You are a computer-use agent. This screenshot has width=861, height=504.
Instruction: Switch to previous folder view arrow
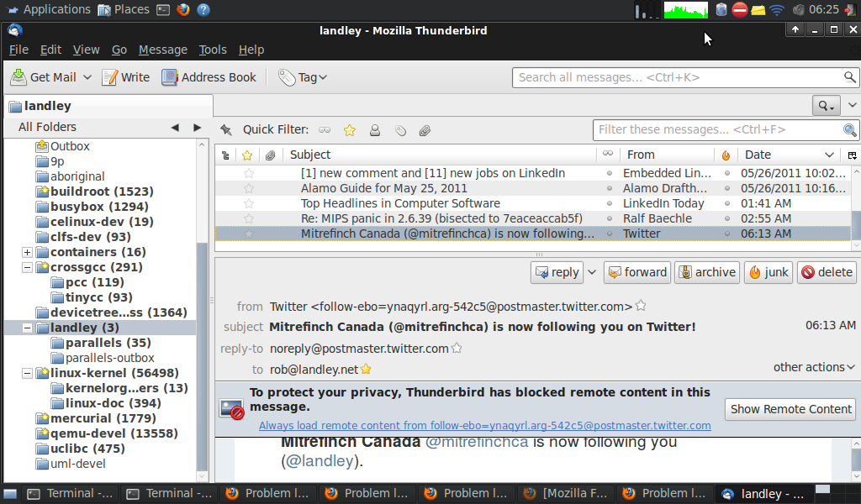tap(175, 127)
